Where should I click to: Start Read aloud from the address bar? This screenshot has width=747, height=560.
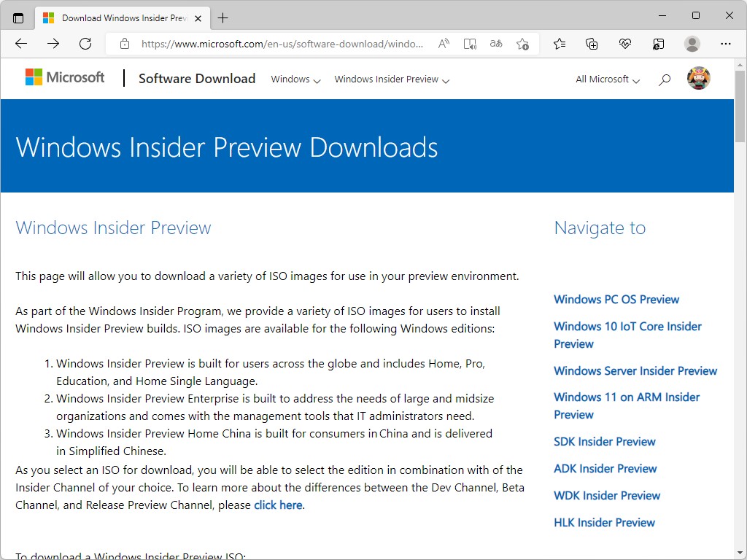444,44
